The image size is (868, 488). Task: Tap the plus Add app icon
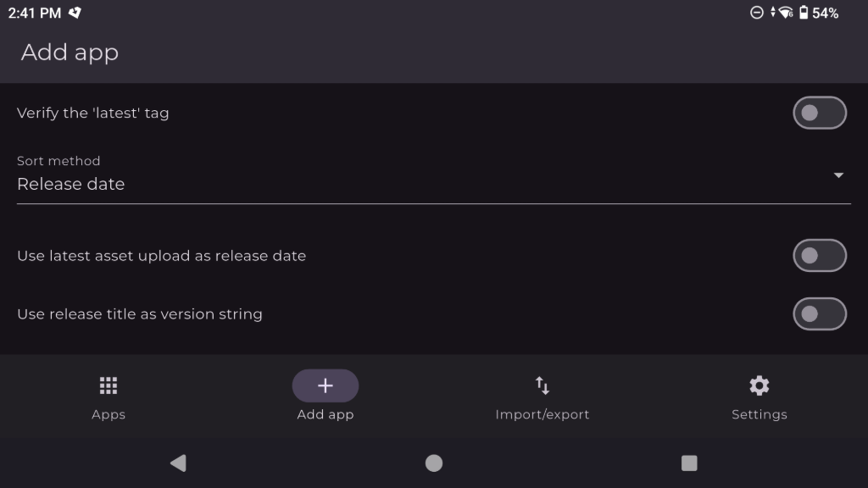coord(325,385)
